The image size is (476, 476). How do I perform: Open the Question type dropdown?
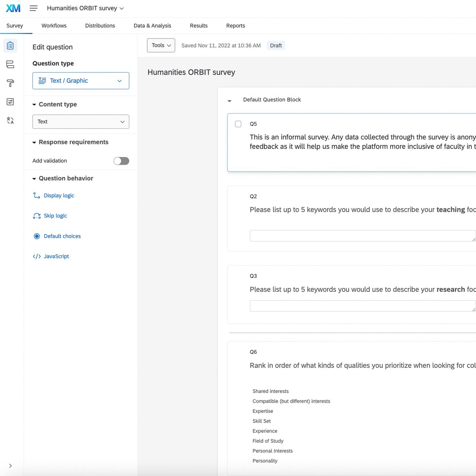81,81
